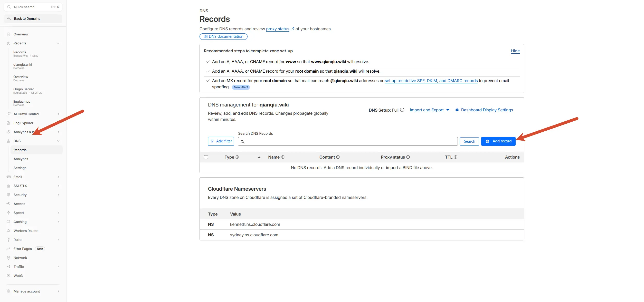The image size is (644, 302).
Task: Expand the Email sidebar section
Action: pos(58,177)
